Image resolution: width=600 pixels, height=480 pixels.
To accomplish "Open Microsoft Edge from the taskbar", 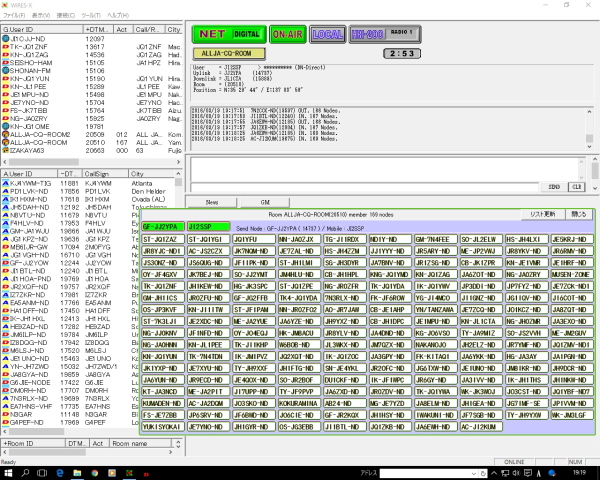I will pos(60,473).
